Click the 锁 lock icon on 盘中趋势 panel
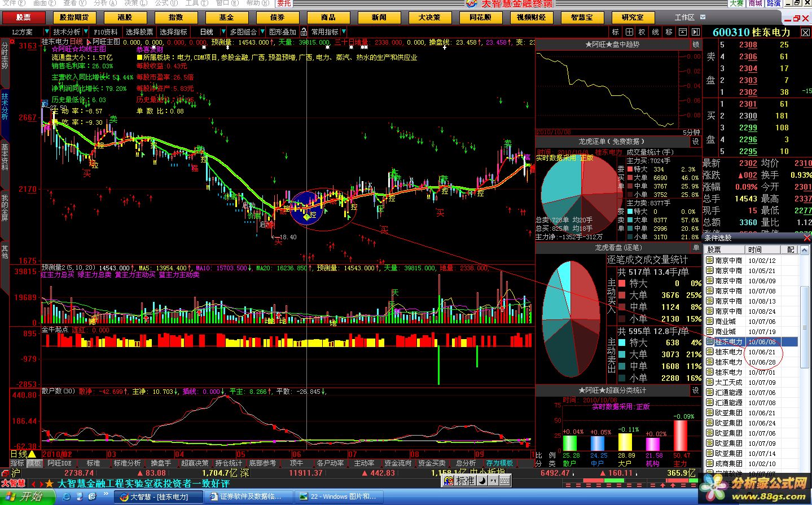The image size is (812, 505). tap(696, 44)
